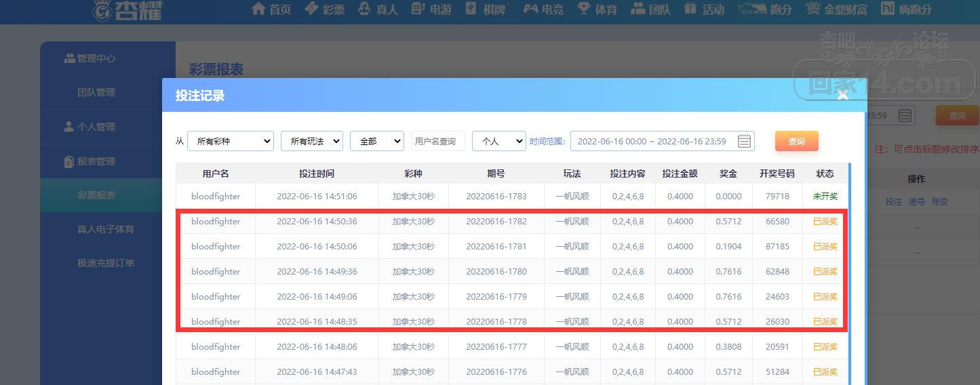The width and height of the screenshot is (980, 385).
Task: Click the calendar icon in date range field
Action: (744, 141)
